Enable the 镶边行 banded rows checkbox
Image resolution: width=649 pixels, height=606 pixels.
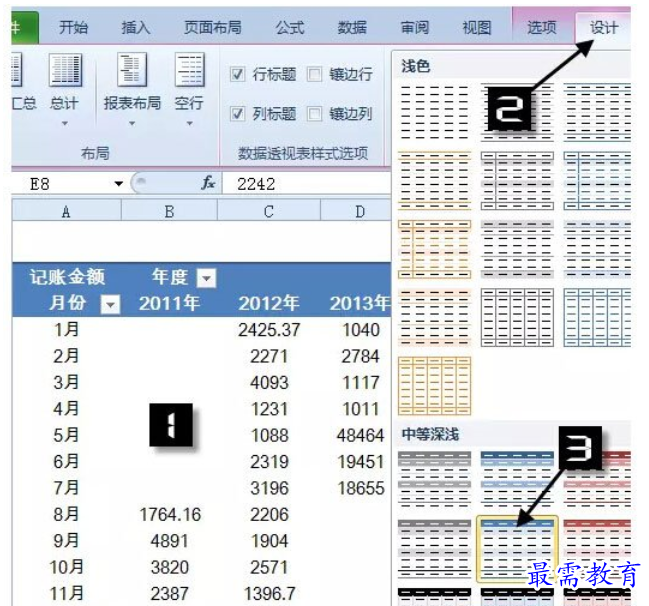pyautogui.click(x=315, y=75)
